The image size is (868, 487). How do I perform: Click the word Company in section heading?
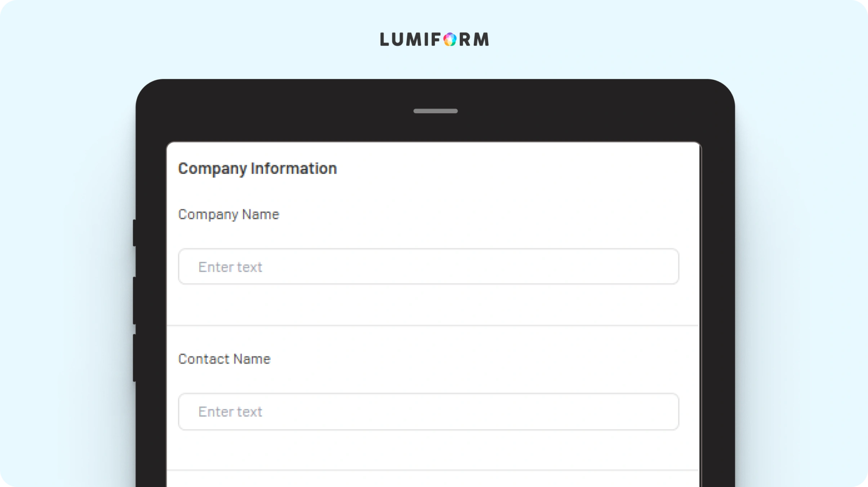212,169
